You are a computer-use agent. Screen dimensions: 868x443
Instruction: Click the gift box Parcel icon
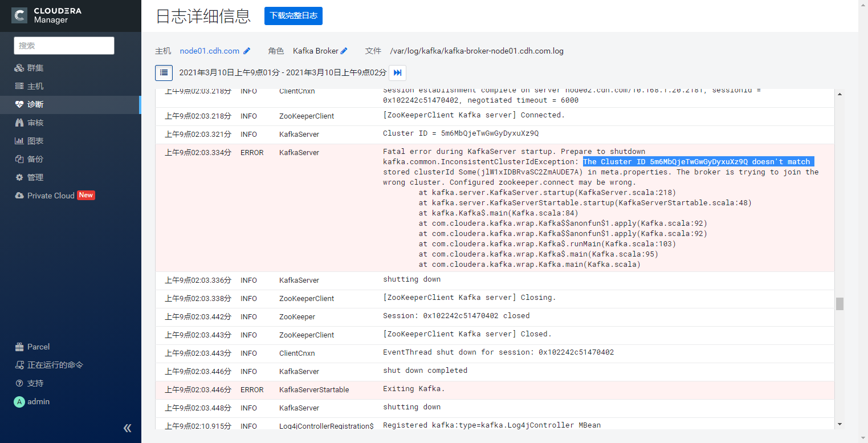pos(19,347)
